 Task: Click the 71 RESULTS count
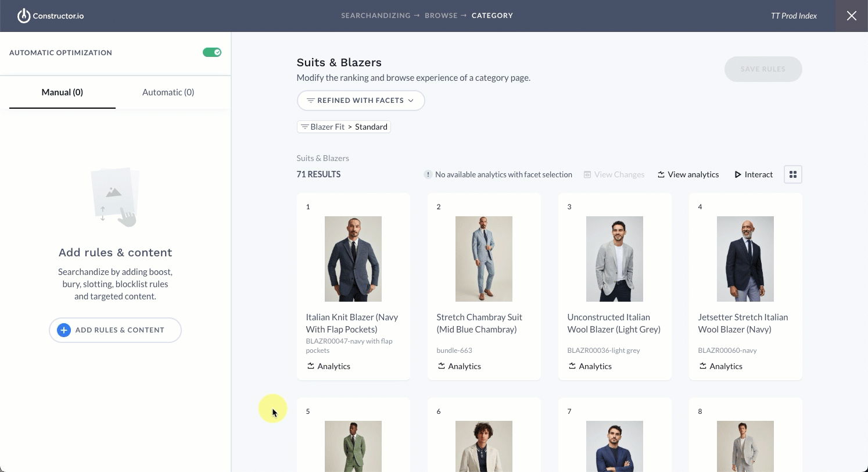point(318,174)
